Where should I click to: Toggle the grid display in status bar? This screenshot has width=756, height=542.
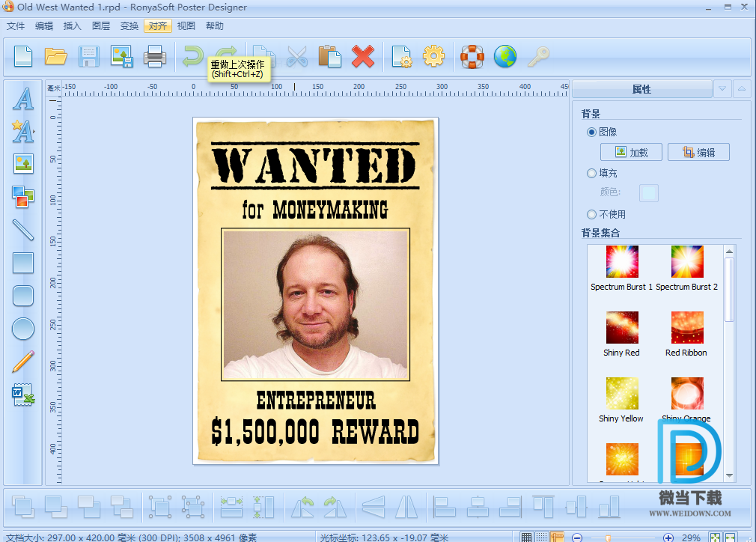[x=526, y=538]
